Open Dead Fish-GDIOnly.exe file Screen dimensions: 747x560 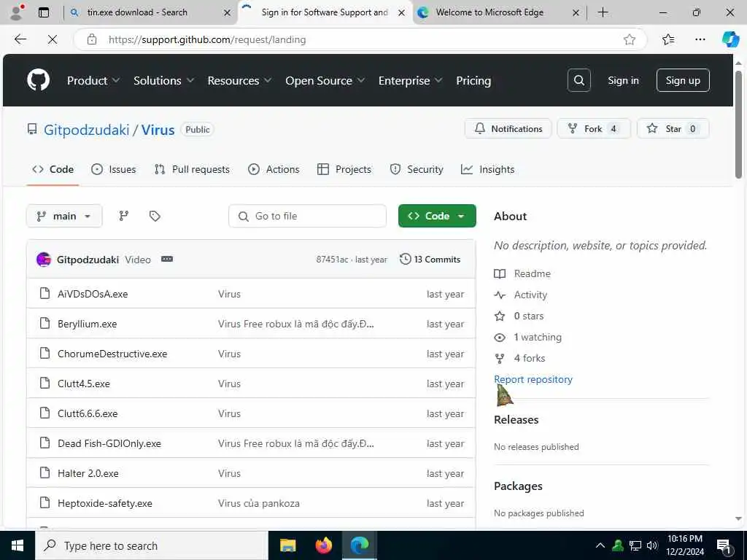(109, 443)
